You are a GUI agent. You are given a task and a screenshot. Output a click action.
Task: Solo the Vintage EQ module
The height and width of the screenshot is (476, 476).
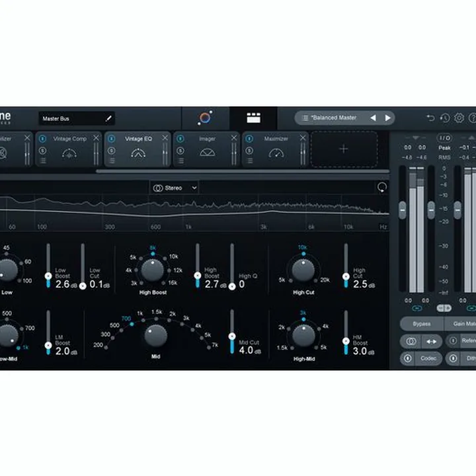(112, 151)
